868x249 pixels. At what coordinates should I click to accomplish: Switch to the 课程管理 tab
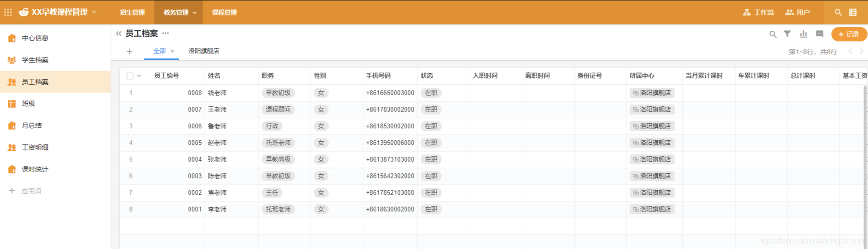tap(225, 12)
